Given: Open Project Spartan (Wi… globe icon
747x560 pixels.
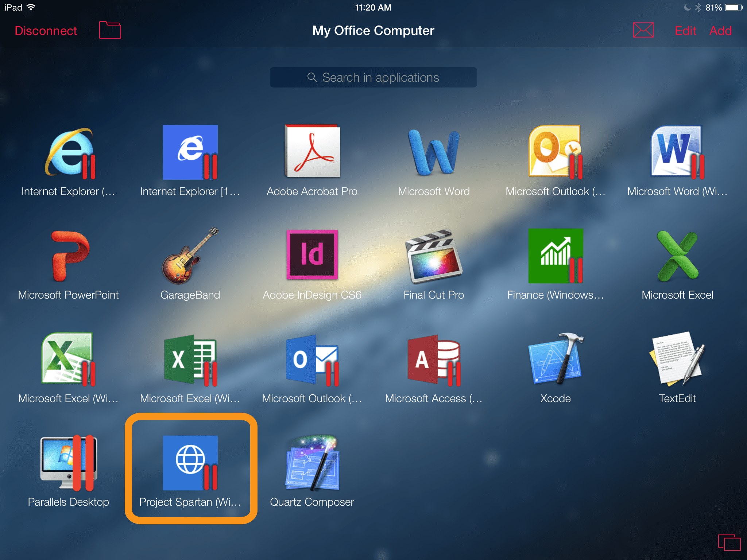Looking at the screenshot, I should tap(190, 463).
